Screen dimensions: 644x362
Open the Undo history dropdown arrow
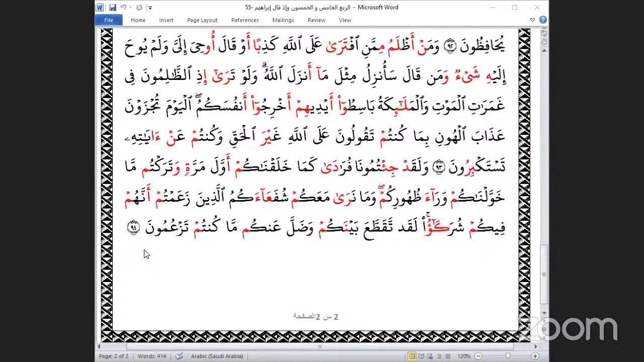[130, 8]
